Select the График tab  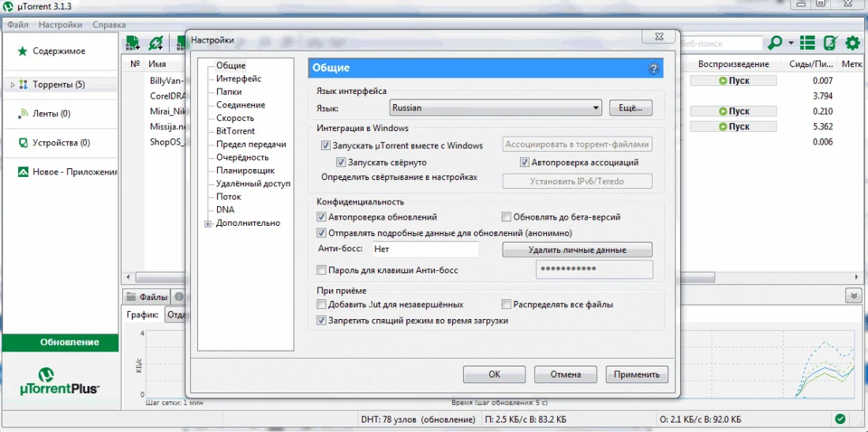143,314
